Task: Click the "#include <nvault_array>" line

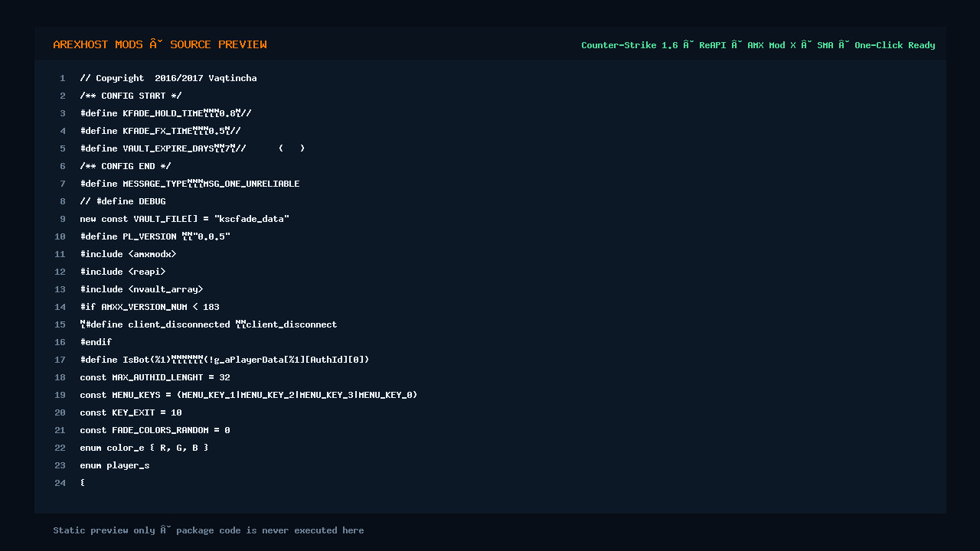Action: click(142, 289)
